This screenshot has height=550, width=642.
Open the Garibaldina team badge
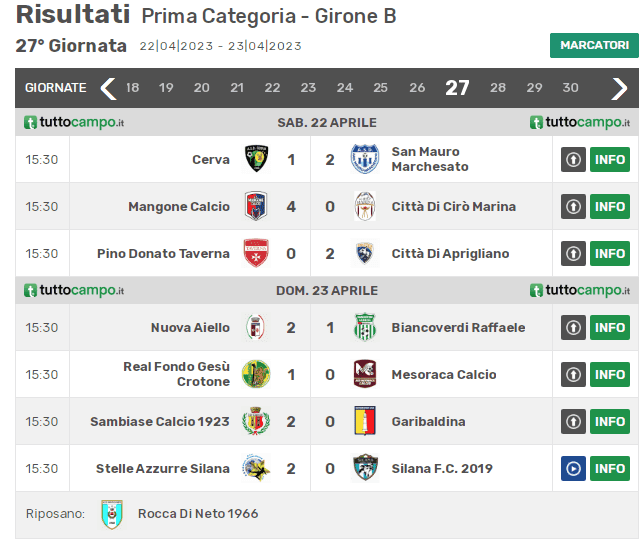pyautogui.click(x=365, y=421)
